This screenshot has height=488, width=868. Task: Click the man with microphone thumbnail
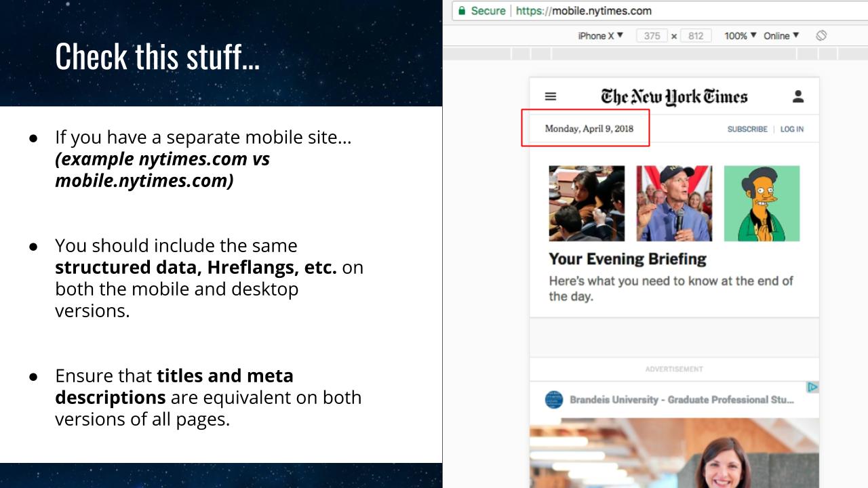click(674, 203)
